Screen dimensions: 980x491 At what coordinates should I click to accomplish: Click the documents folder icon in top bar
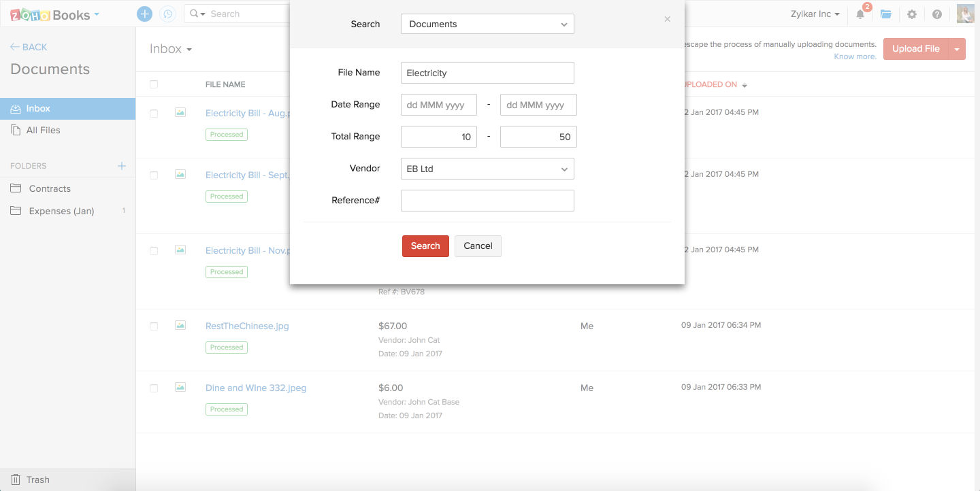pyautogui.click(x=885, y=14)
